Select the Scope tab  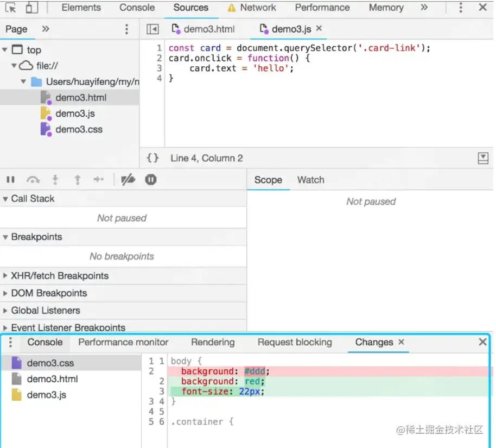pyautogui.click(x=268, y=180)
